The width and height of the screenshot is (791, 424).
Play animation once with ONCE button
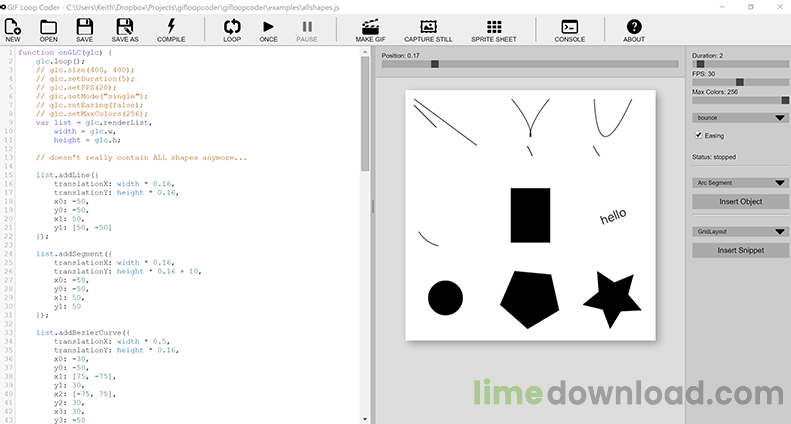pos(268,29)
